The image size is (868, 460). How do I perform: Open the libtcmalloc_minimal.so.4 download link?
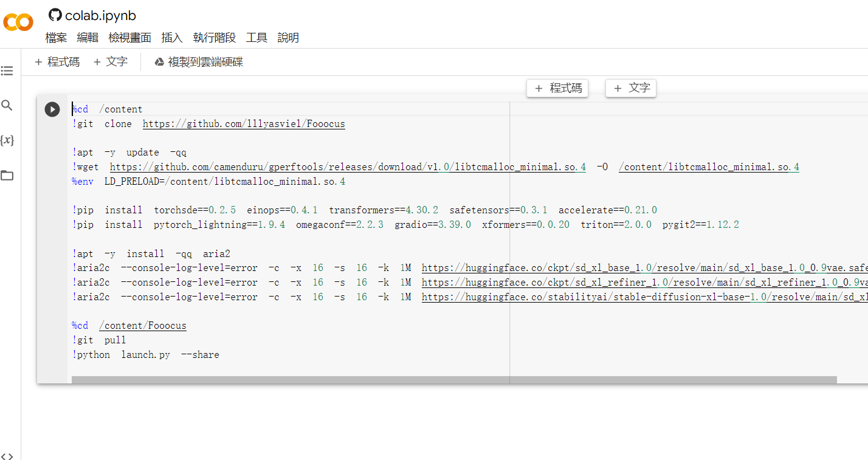point(348,167)
